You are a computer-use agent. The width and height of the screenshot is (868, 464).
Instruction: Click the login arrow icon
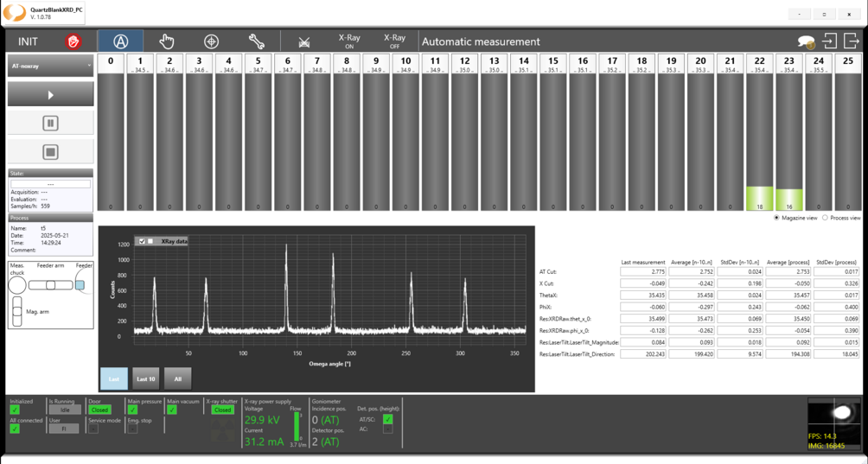click(x=829, y=41)
